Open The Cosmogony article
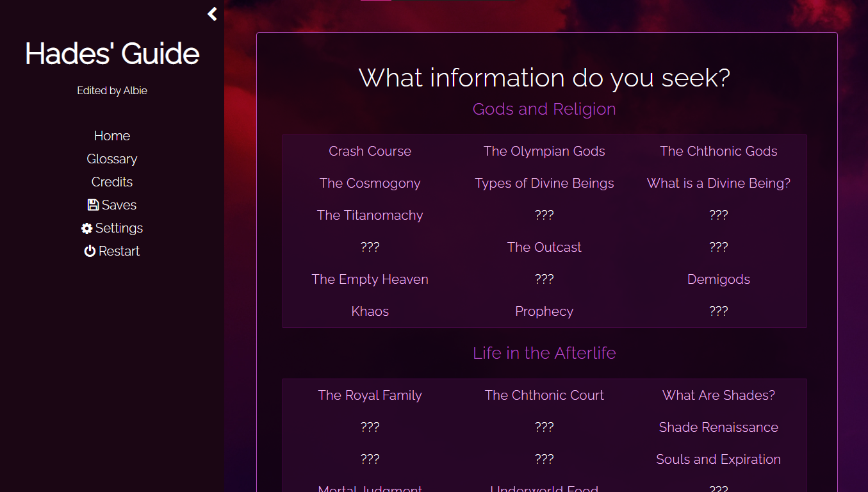 (370, 183)
